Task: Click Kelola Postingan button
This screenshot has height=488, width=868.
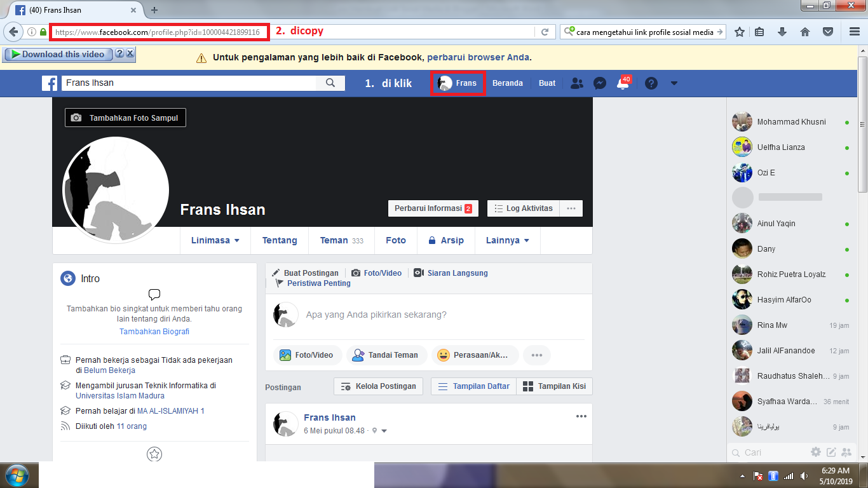Action: [379, 386]
